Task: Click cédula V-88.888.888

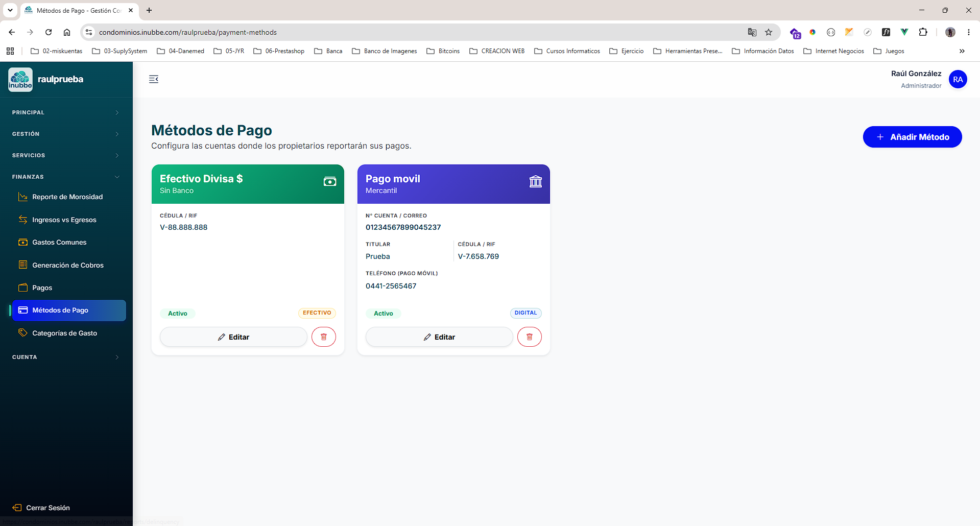Action: pyautogui.click(x=184, y=227)
